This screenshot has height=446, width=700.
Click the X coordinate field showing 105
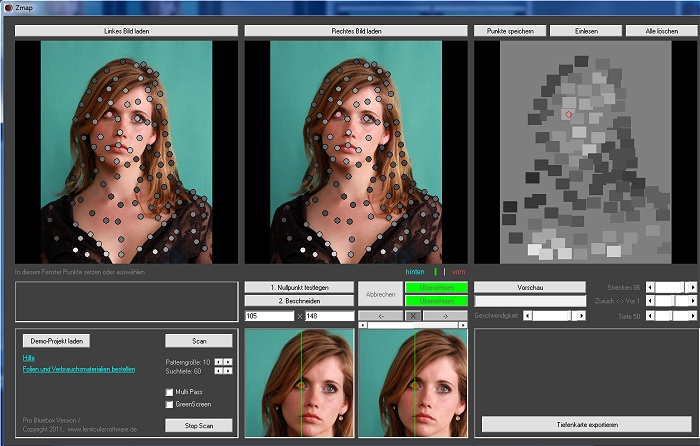click(269, 316)
